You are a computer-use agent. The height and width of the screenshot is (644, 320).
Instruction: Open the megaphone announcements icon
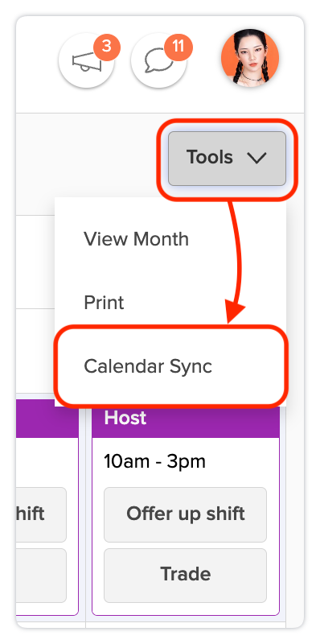(x=87, y=61)
